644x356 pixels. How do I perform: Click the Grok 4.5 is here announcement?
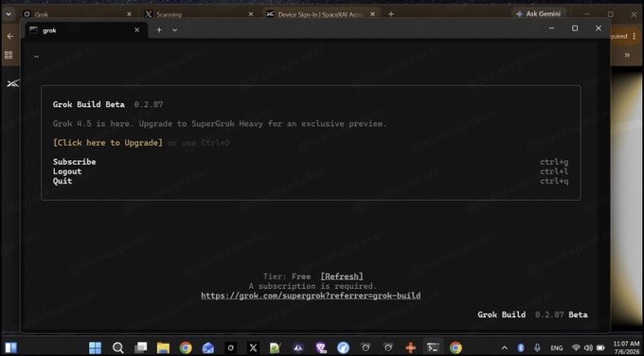[220, 124]
